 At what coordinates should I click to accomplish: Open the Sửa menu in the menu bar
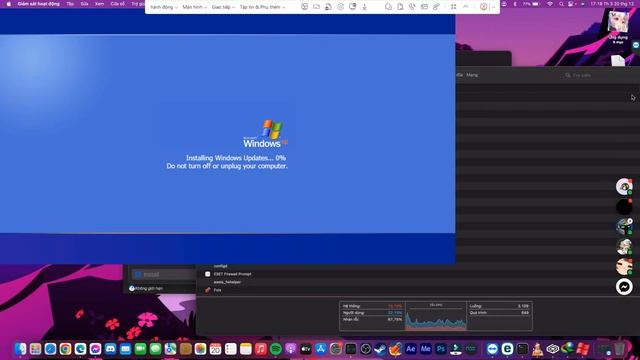click(x=84, y=4)
